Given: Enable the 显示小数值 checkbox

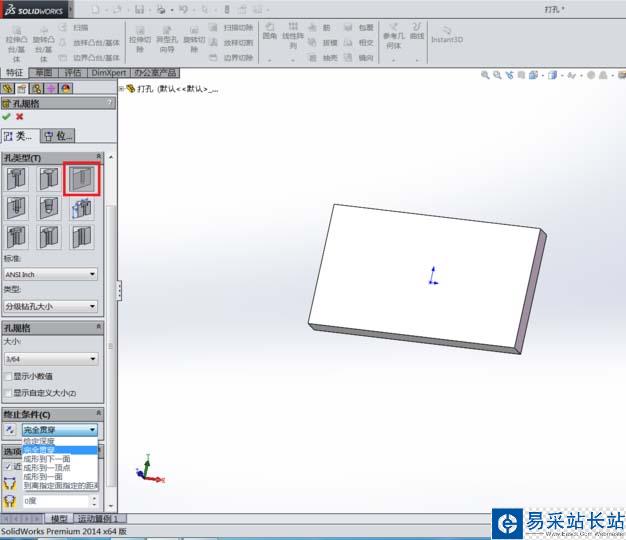Looking at the screenshot, I should pyautogui.click(x=8, y=376).
